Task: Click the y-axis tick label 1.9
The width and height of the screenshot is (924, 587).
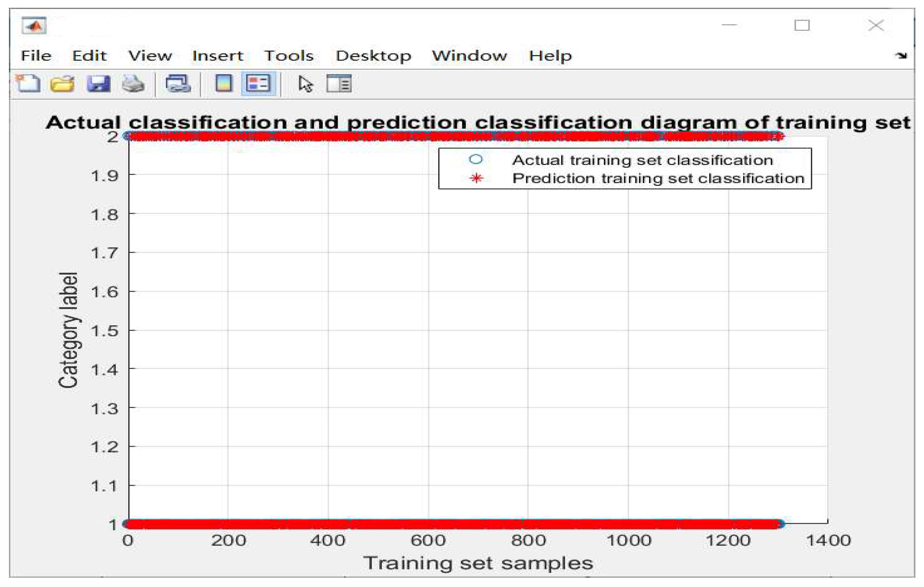Action: pyautogui.click(x=104, y=176)
